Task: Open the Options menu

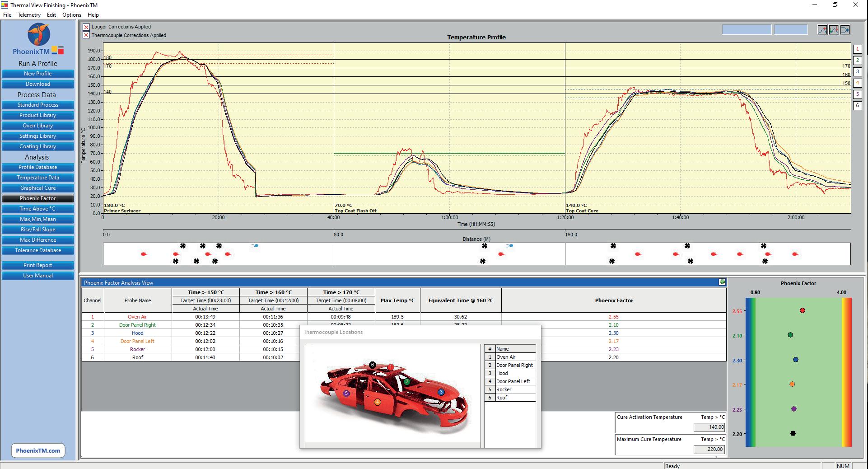Action: pos(72,14)
